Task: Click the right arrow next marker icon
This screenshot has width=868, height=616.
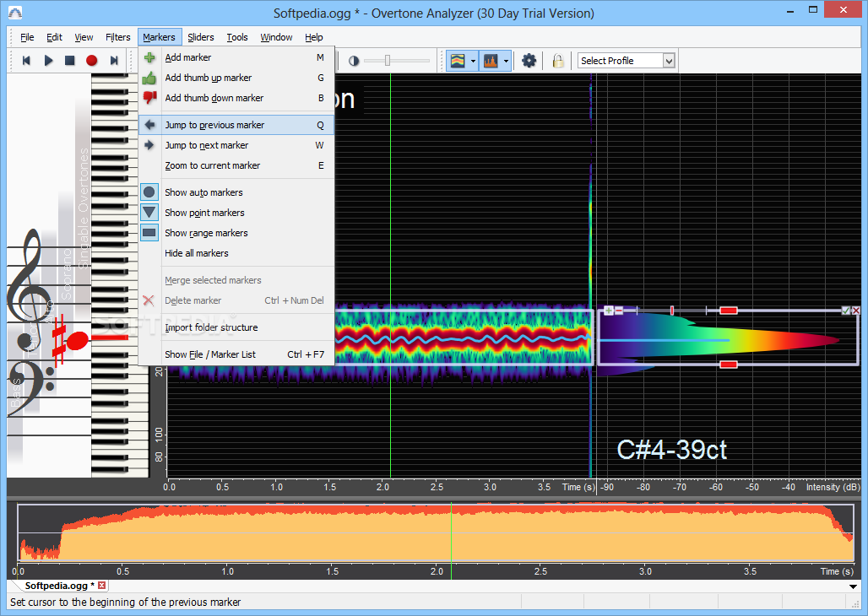Action: tap(149, 145)
